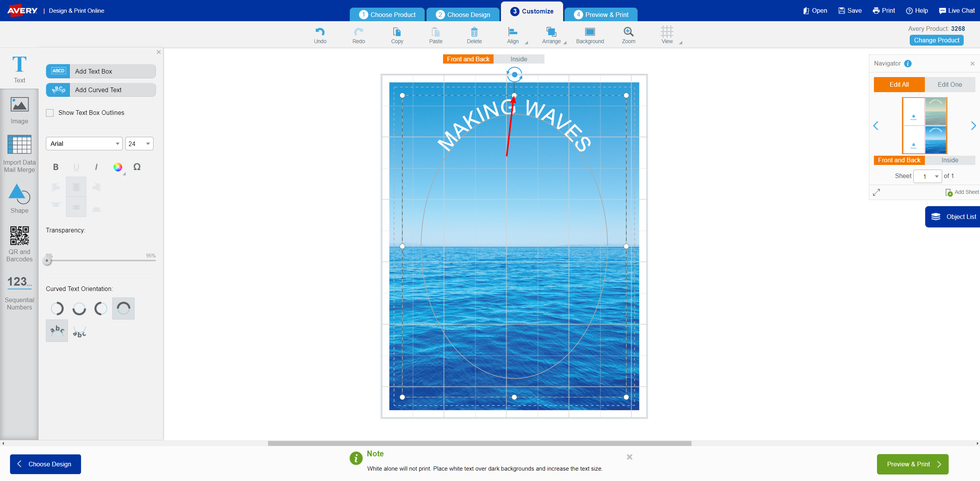Expand the font size 24 dropdown
Screen dimensions: 980x481
(139, 144)
